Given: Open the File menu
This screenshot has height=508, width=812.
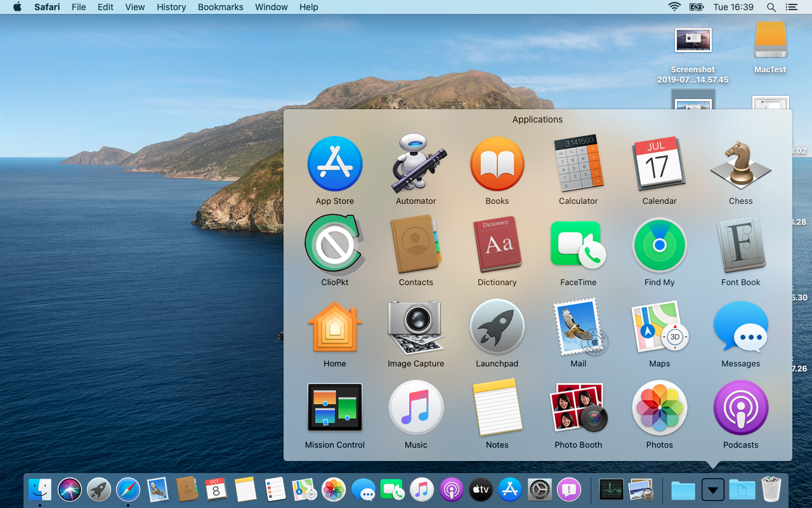Looking at the screenshot, I should click(x=79, y=7).
